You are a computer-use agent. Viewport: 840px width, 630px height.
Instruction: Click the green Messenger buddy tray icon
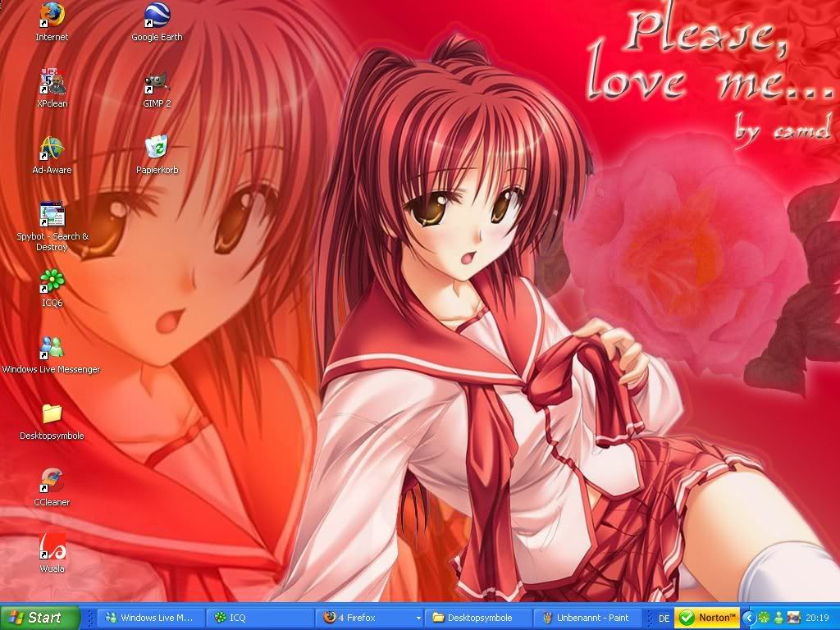[x=779, y=618]
